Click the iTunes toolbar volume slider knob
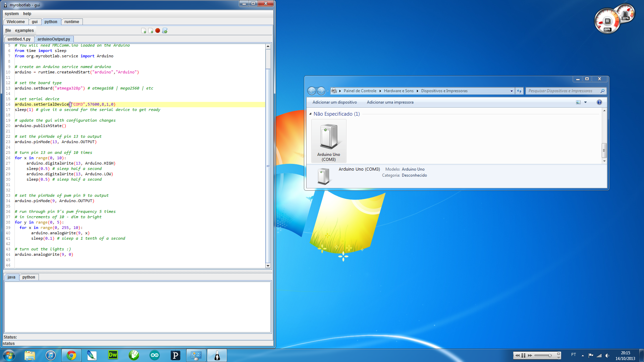The width and height of the screenshot is (644, 362). [x=550, y=355]
